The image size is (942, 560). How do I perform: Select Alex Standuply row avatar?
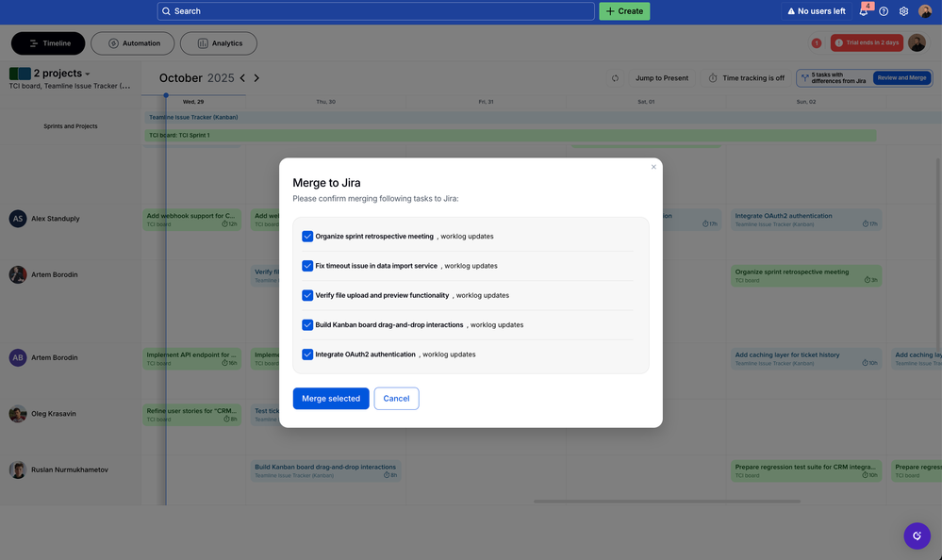coord(18,219)
